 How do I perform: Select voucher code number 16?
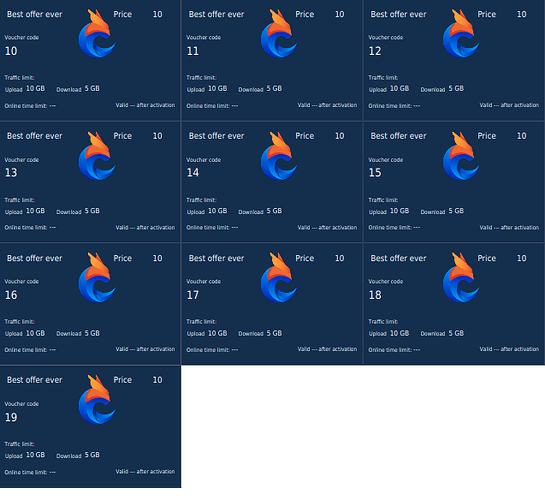[x=11, y=295]
